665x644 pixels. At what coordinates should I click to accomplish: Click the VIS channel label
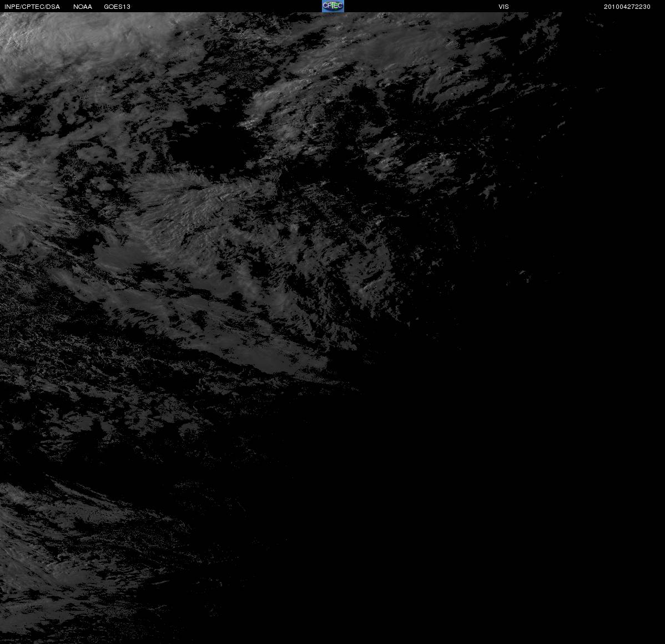point(503,7)
